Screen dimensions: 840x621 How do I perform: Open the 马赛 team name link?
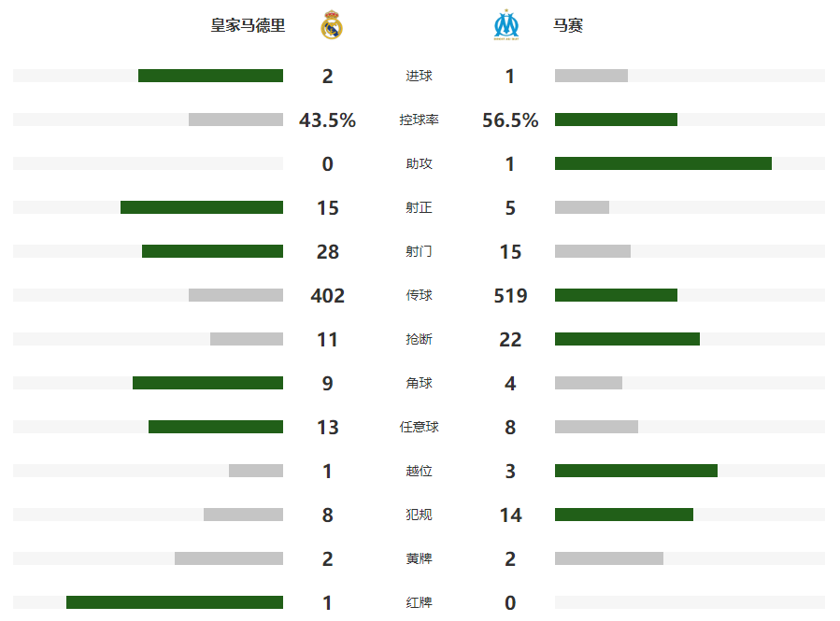point(568,25)
